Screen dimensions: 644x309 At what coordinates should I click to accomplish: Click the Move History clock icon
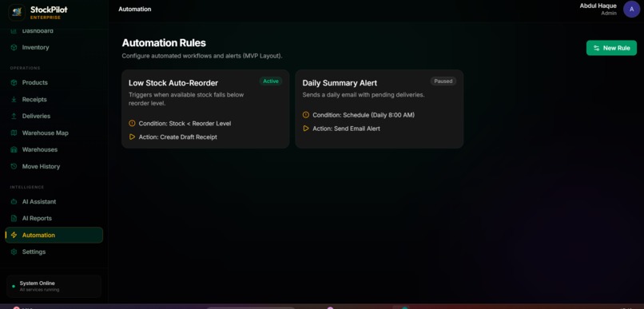(14, 167)
